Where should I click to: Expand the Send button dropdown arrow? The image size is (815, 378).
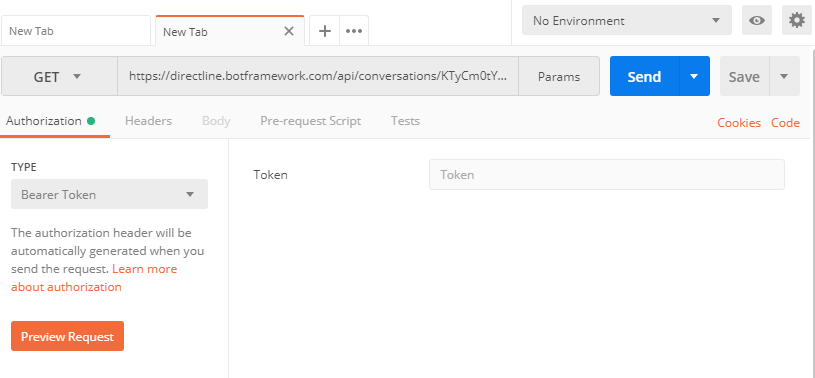(x=694, y=76)
